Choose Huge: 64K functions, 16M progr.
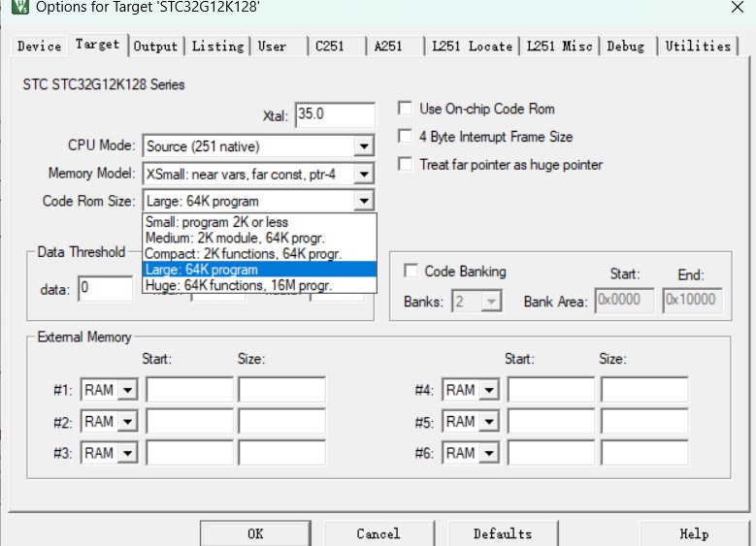The width and height of the screenshot is (756, 546). pyautogui.click(x=259, y=285)
